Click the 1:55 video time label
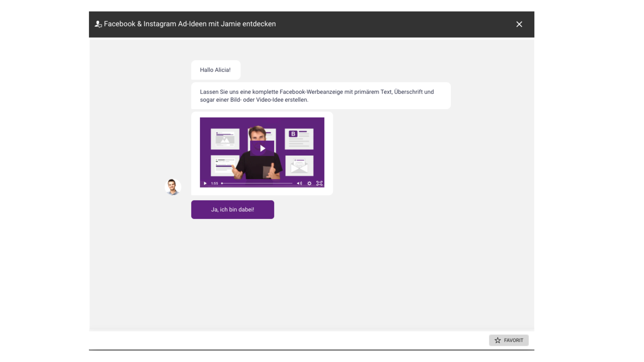Screen dimensions: 644x362 point(214,183)
